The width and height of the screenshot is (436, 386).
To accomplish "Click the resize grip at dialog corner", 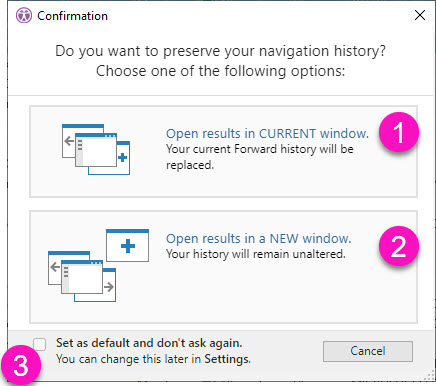I will [429, 376].
